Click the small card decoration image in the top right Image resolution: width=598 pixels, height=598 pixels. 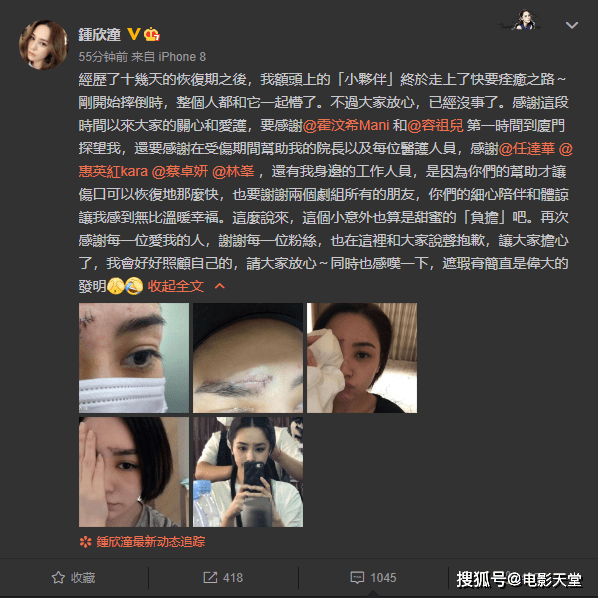coord(521,20)
